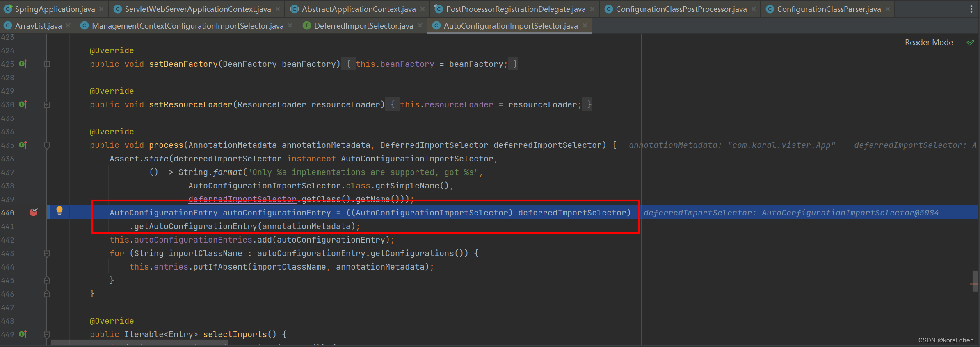Open the lightbulb intention actions on line 440
980x347 pixels.
pos(59,211)
